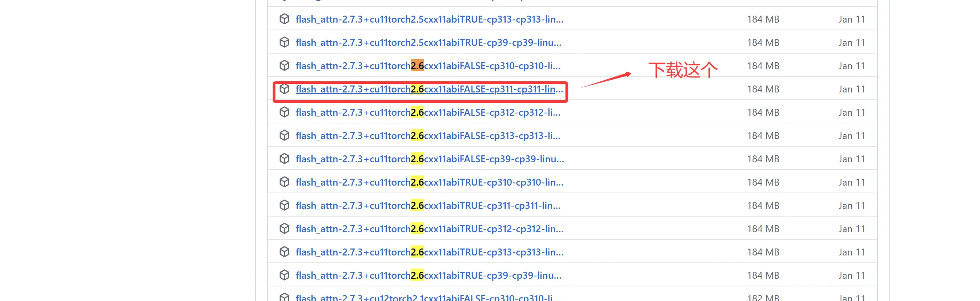
Task: Click package icon beside torch2.5 TRUE cp39 asset
Action: point(284,42)
